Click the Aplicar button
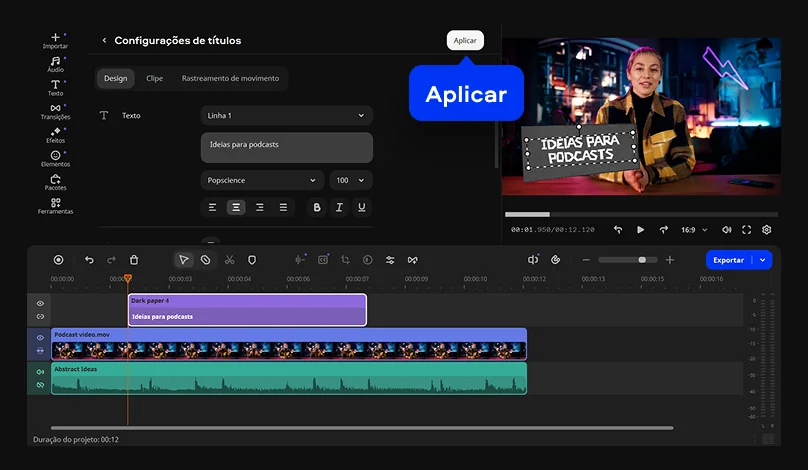Image resolution: width=808 pixels, height=470 pixels. 465,40
